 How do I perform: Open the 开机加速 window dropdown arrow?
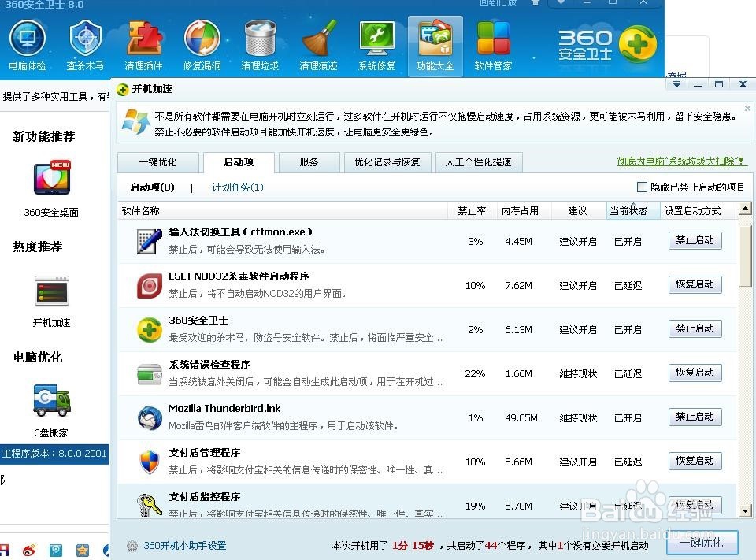(677, 85)
